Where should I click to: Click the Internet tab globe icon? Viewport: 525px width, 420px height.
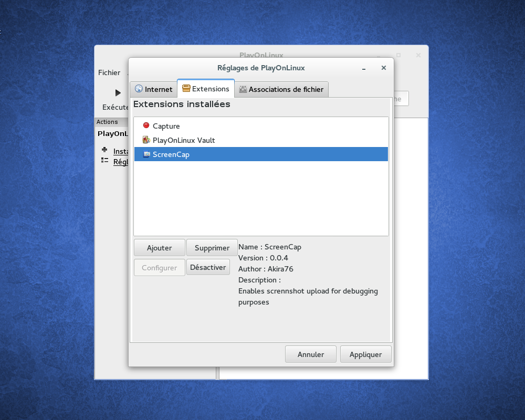click(x=139, y=89)
